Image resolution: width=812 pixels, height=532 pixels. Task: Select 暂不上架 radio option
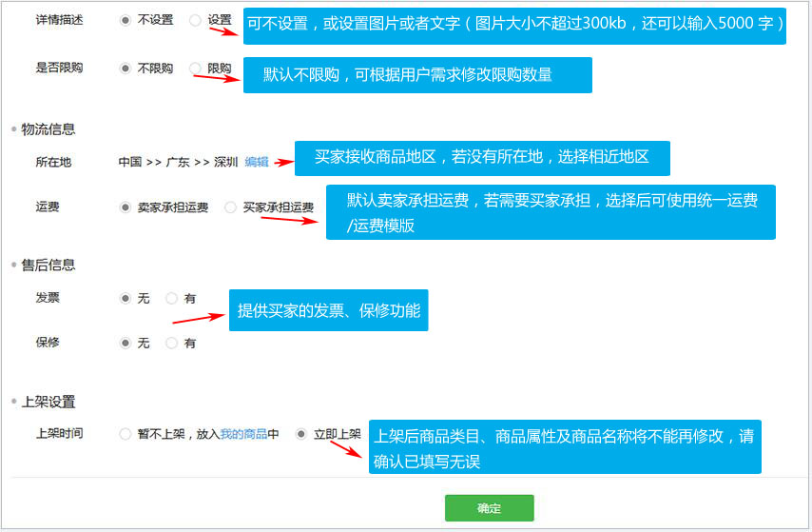[126, 434]
